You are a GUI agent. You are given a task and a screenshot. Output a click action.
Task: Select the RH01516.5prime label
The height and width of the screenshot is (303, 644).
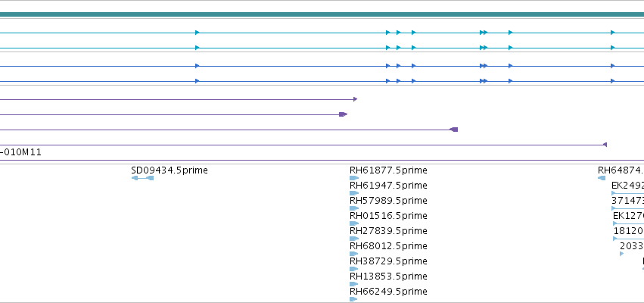pos(388,216)
